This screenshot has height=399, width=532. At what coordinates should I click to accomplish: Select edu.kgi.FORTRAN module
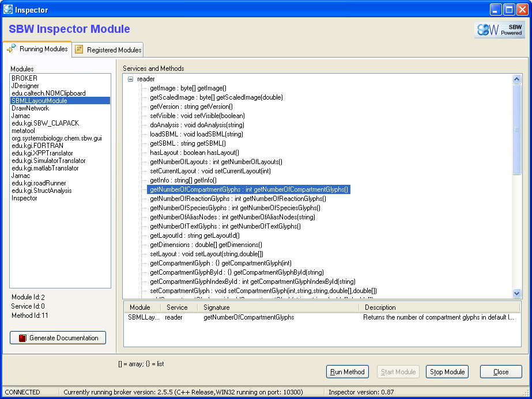click(37, 146)
